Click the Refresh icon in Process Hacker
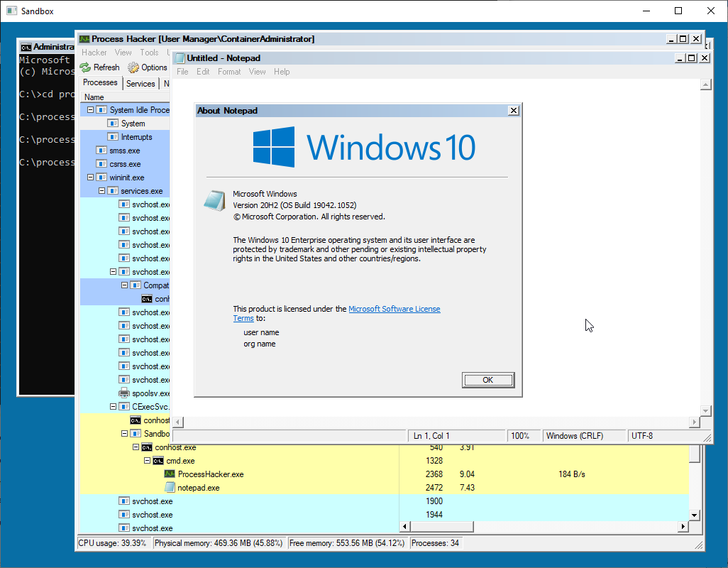The width and height of the screenshot is (728, 568). 85,67
